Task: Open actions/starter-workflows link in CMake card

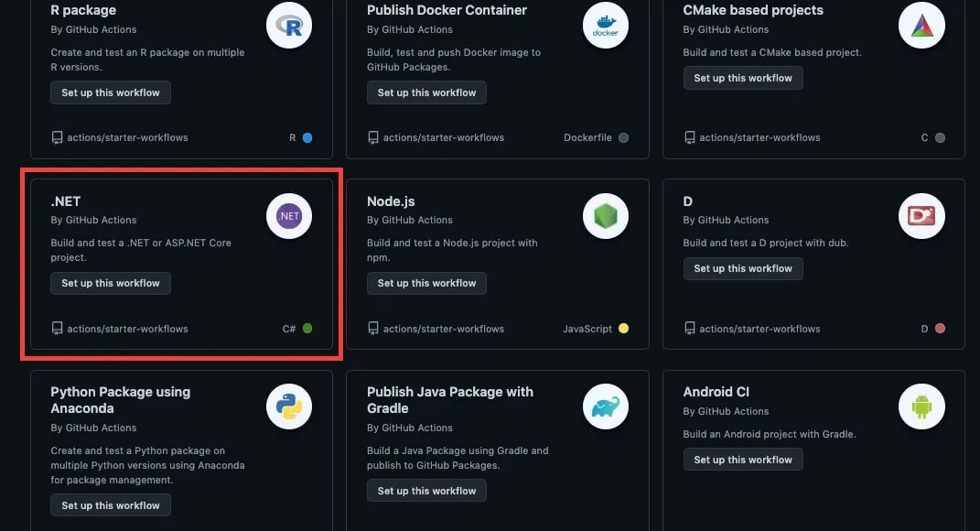Action: pos(760,137)
